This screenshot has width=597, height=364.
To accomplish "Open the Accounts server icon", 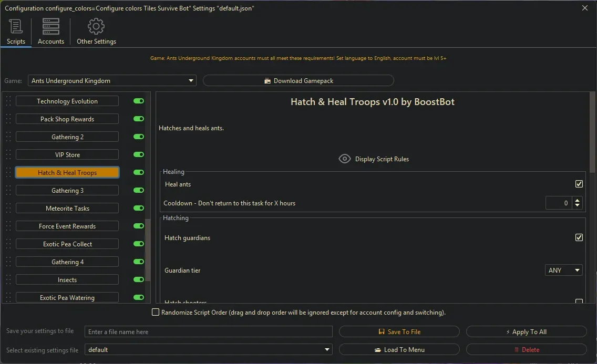I will 51,27.
